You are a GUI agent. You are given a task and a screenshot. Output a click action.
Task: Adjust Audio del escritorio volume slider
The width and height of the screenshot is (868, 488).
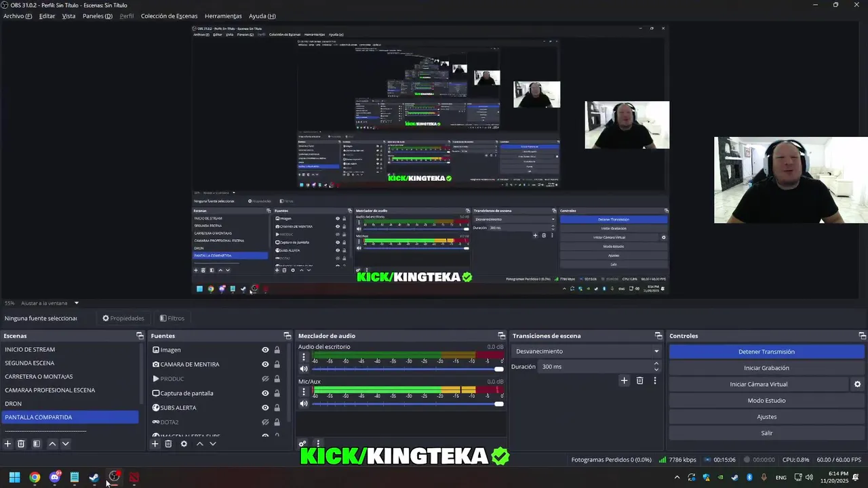[408, 369]
